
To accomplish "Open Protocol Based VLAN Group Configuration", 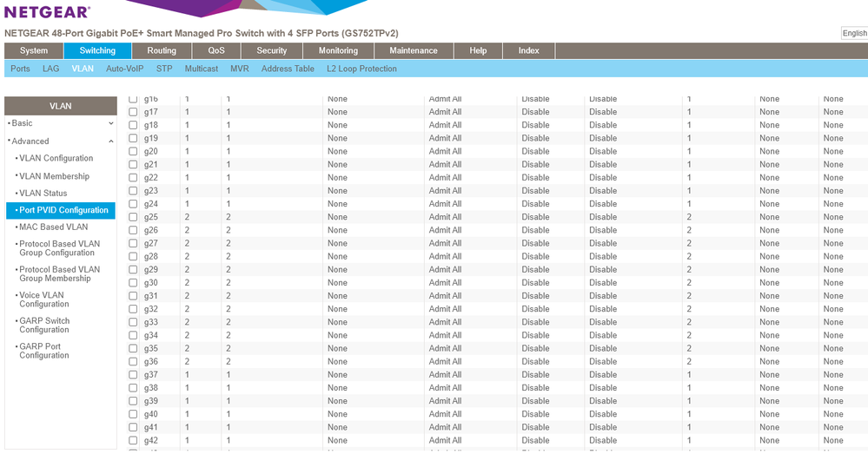I will (59, 248).
